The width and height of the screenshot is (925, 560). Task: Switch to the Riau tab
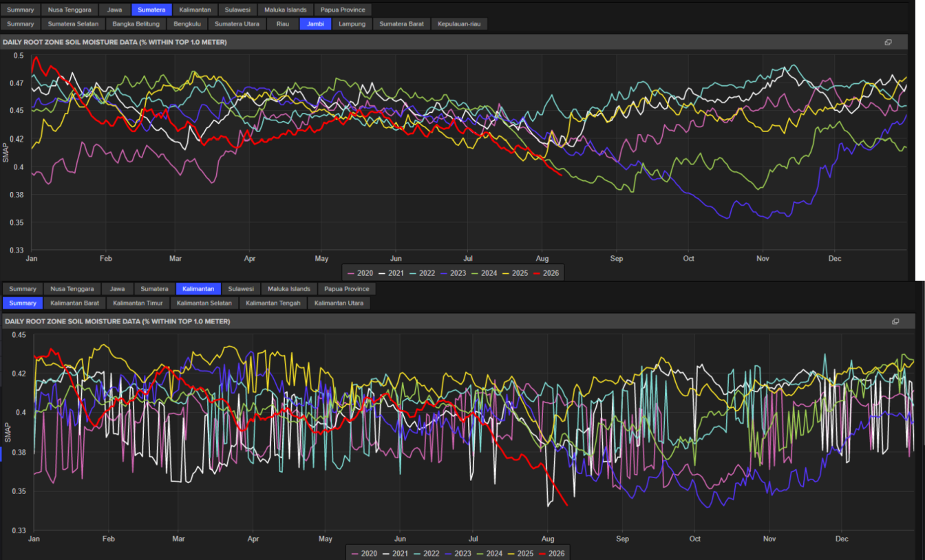282,24
